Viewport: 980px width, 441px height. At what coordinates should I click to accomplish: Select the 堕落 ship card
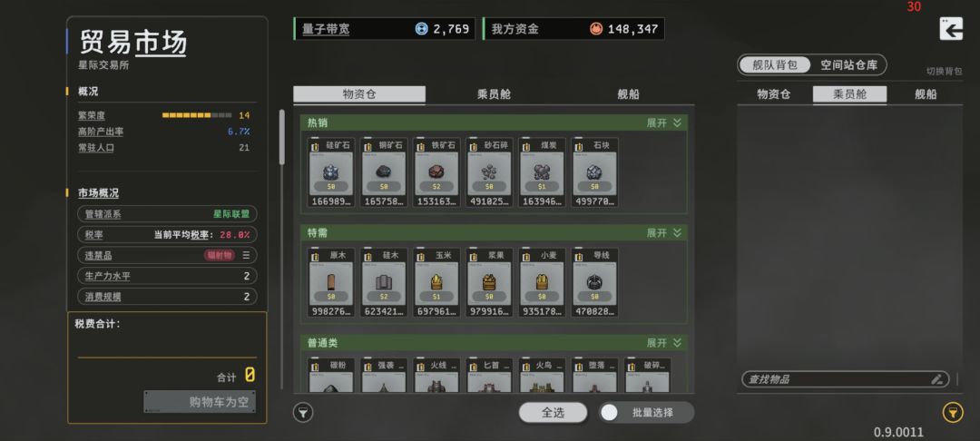pyautogui.click(x=594, y=376)
